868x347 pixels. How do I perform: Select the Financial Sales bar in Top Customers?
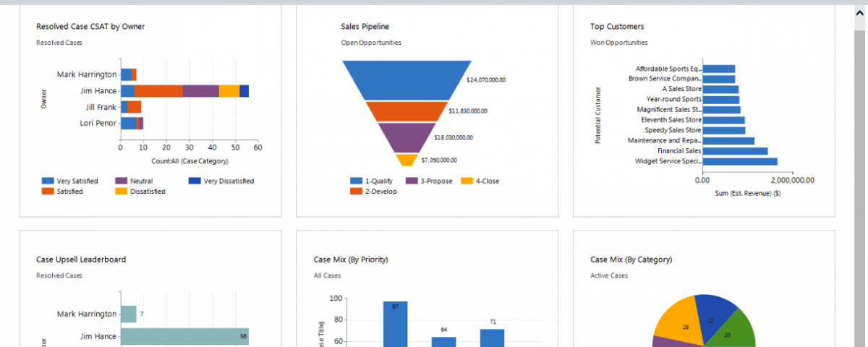735,151
